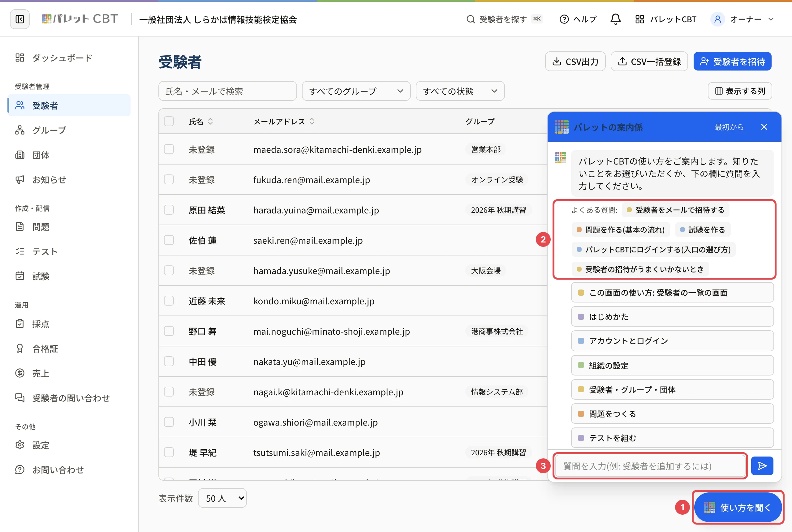Send the question with the arrow button
Screen dimensions: 792x532
coord(762,466)
